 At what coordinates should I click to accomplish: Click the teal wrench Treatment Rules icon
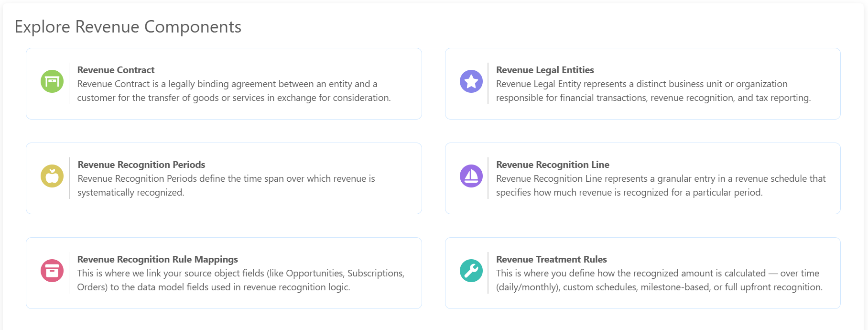(x=471, y=271)
